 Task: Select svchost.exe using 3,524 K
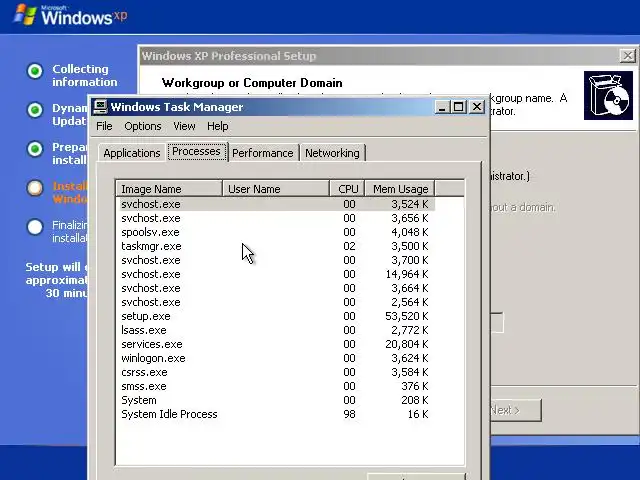tap(277, 204)
